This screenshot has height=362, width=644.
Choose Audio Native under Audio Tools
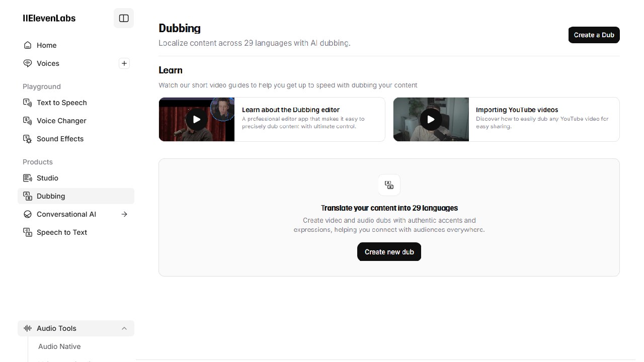tap(59, 346)
